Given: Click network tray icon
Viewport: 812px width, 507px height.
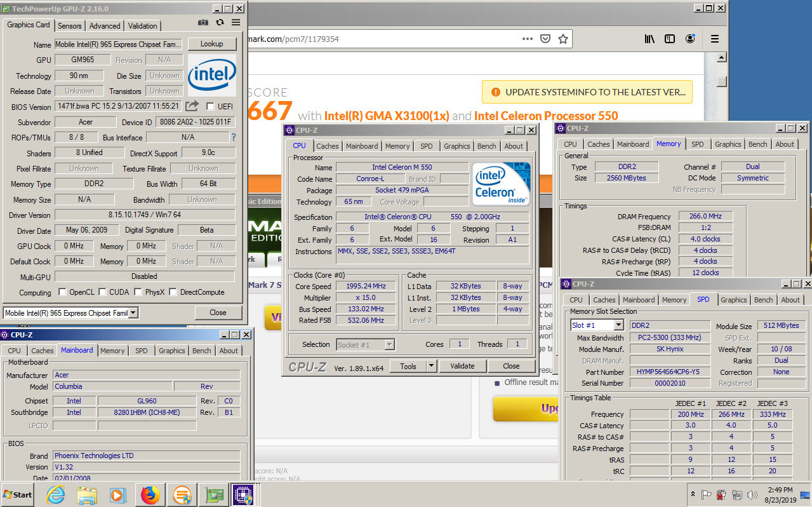Looking at the screenshot, I should (x=737, y=494).
